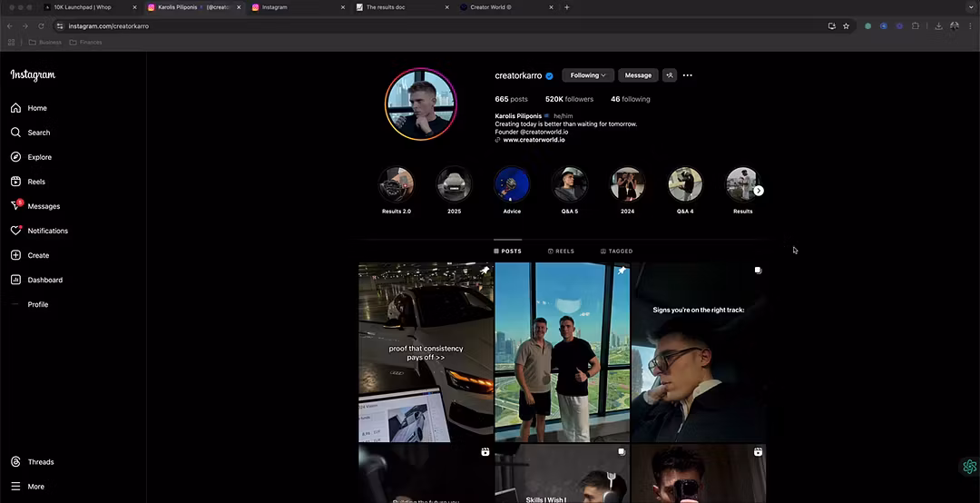Switch to the TAGGED tab
The height and width of the screenshot is (503, 980).
(x=616, y=251)
